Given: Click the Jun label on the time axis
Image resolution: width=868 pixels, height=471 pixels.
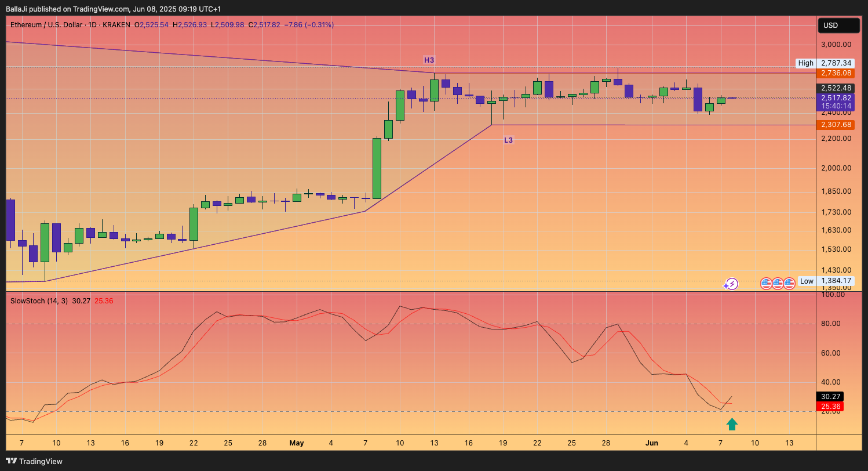Looking at the screenshot, I should tap(652, 443).
